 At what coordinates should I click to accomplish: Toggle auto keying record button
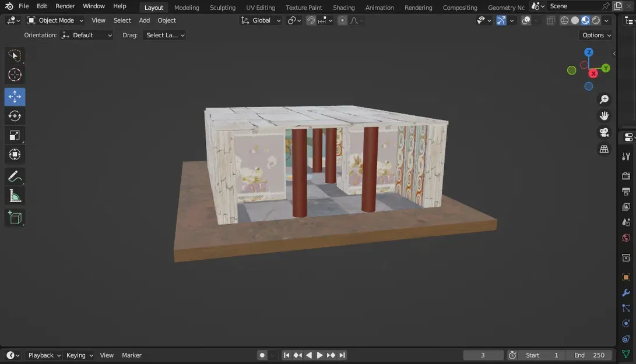click(262, 355)
